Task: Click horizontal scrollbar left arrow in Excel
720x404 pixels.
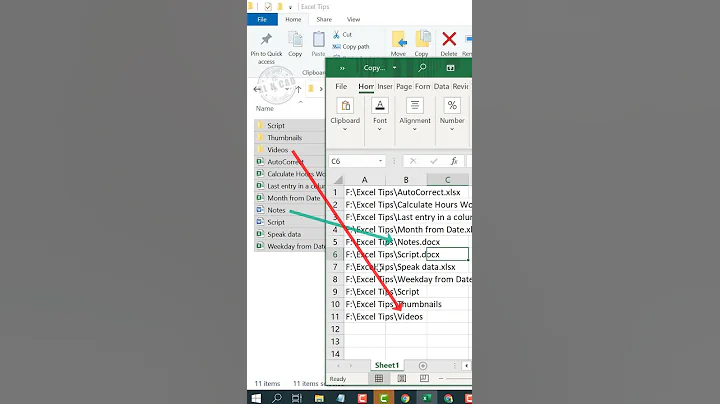Action: [x=467, y=366]
